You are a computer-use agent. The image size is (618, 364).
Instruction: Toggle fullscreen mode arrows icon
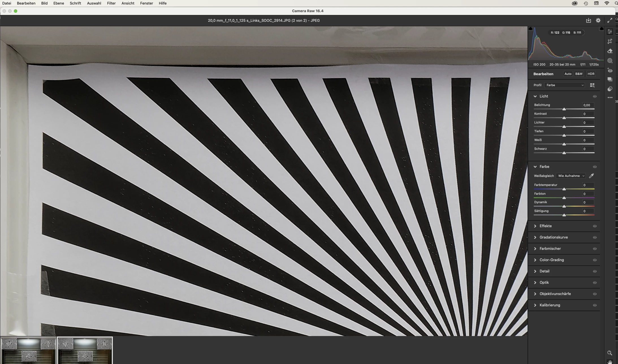[610, 20]
